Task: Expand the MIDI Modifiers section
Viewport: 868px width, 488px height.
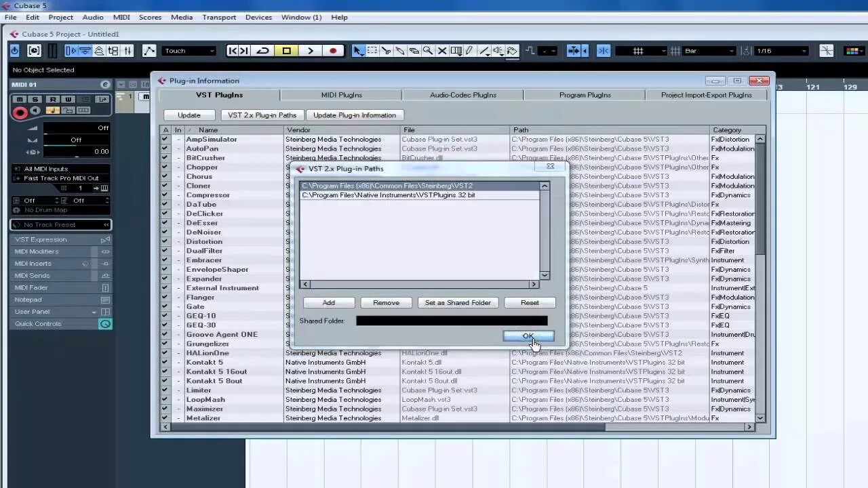Action: (x=61, y=251)
